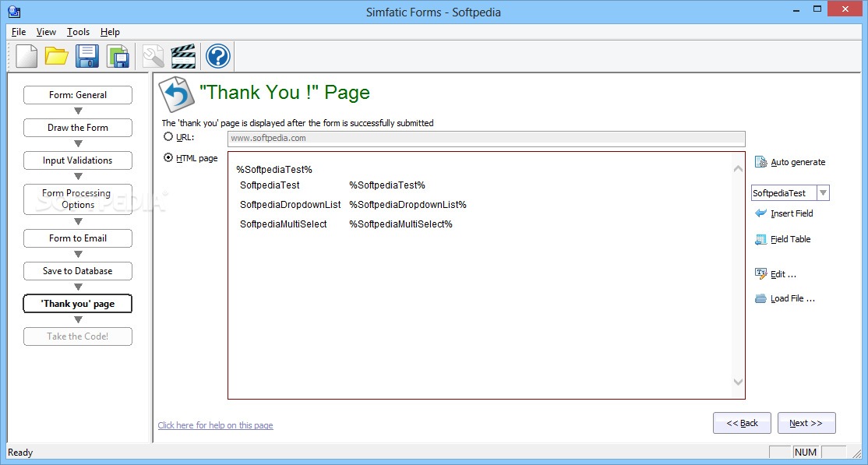
Task: Open the Help menu
Action: point(110,32)
